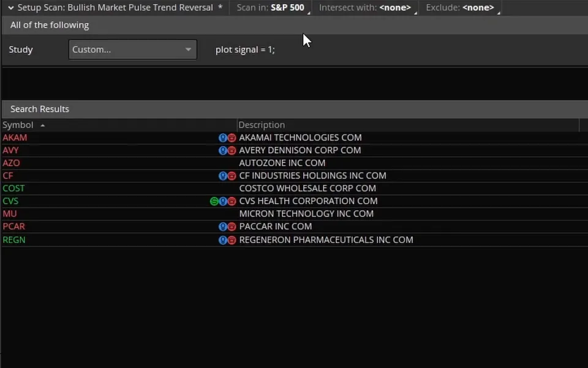
Task: Click REGENERON PHARMACEUTICALS INC COM description
Action: point(326,240)
